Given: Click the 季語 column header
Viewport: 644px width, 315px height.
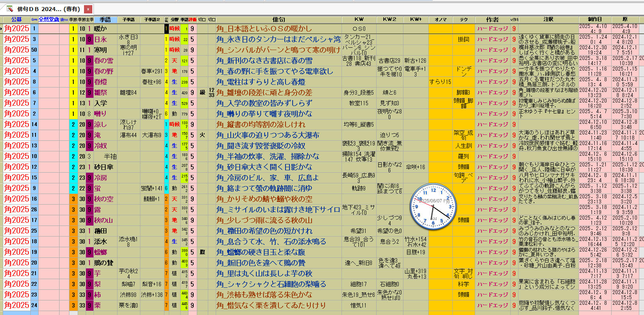Looking at the screenshot, I should pyautogui.click(x=105, y=19).
